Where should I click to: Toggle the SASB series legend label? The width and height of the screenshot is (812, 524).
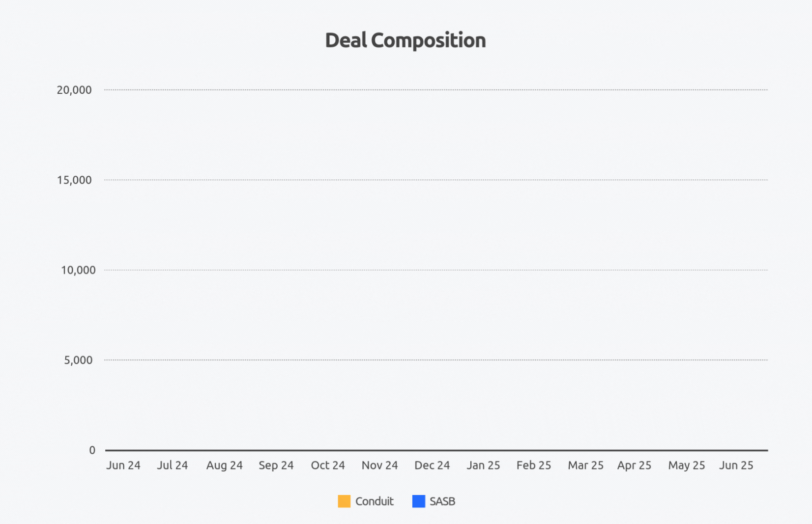click(442, 501)
